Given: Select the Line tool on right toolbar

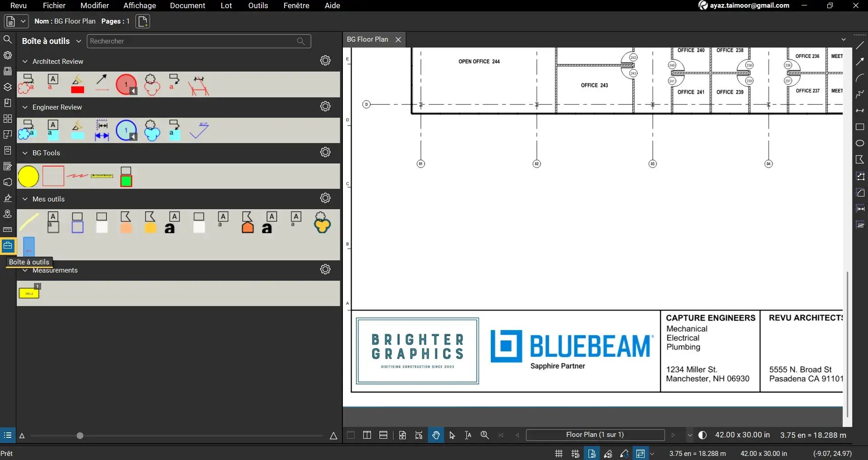Looking at the screenshot, I should click(860, 45).
